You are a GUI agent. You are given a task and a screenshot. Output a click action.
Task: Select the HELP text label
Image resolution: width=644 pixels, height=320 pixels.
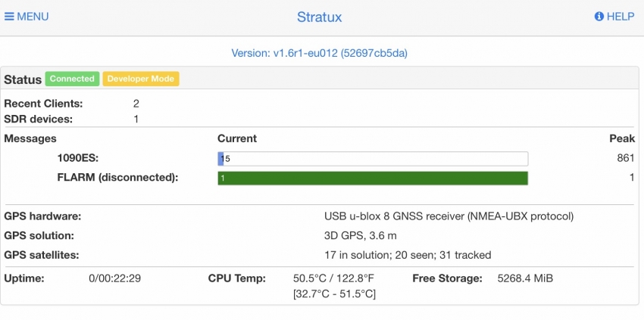click(x=621, y=17)
